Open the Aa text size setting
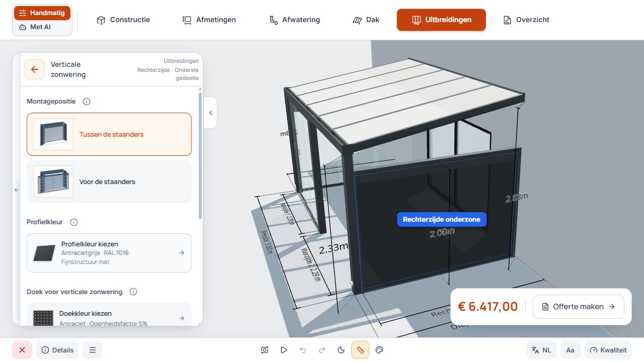644x362 pixels. coord(571,350)
